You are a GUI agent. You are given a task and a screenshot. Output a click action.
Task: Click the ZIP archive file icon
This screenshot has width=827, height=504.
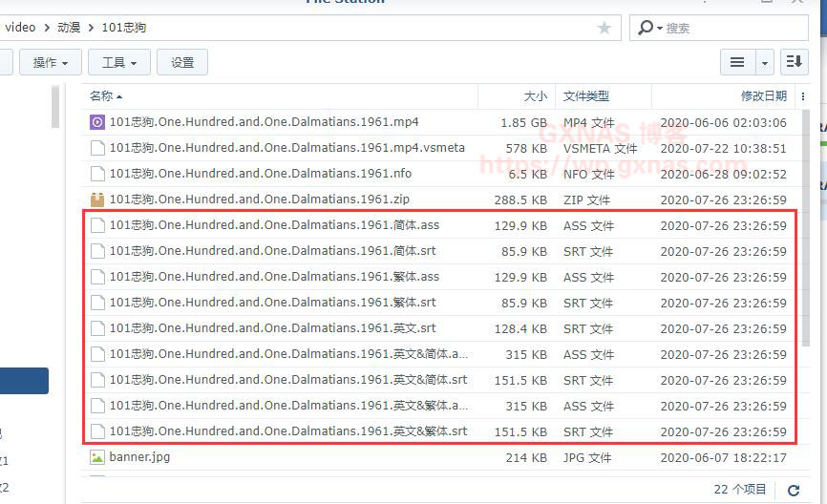click(x=97, y=199)
